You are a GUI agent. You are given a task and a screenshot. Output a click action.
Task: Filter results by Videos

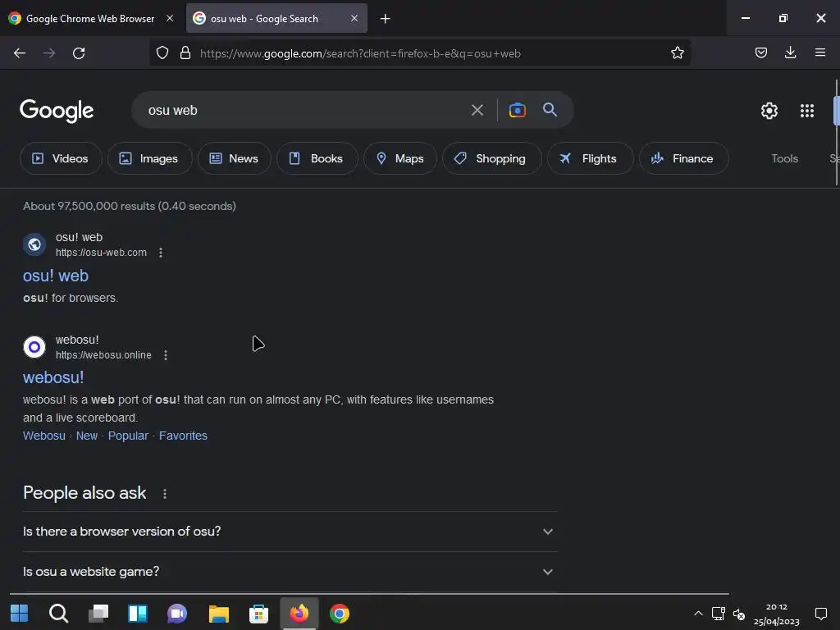click(61, 158)
